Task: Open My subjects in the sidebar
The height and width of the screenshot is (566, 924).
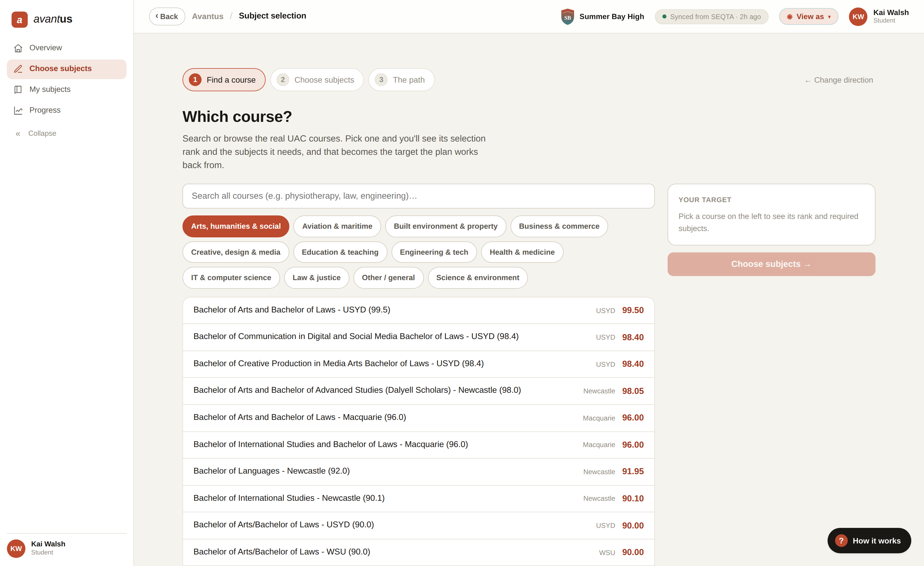Action: pos(66,90)
